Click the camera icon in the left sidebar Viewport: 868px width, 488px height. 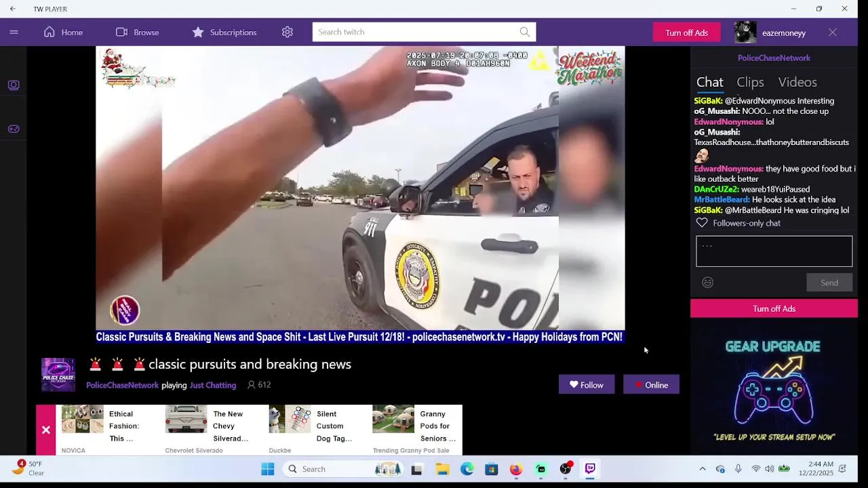14,85
